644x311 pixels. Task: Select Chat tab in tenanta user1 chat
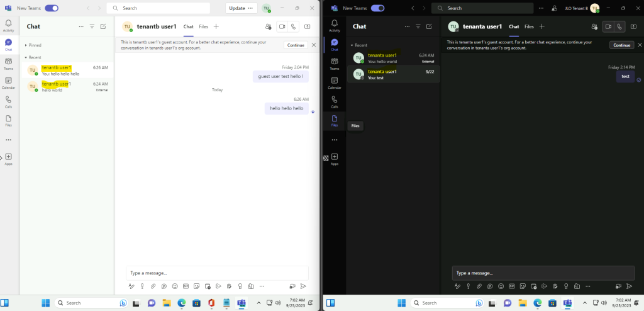[514, 26]
